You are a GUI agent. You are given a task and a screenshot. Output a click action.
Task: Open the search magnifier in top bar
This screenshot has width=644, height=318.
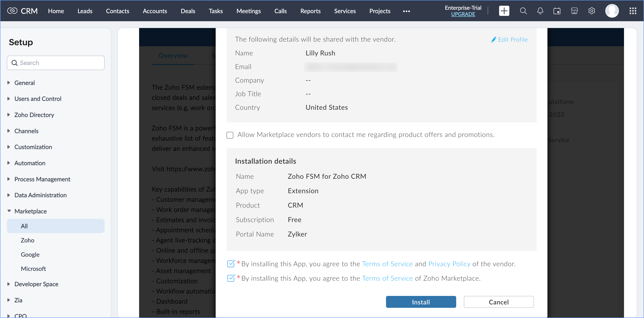click(523, 11)
